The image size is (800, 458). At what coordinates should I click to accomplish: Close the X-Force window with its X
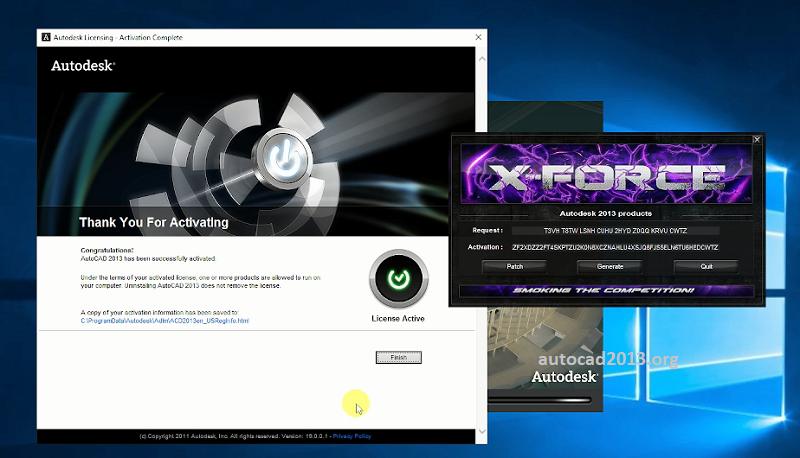(x=757, y=139)
